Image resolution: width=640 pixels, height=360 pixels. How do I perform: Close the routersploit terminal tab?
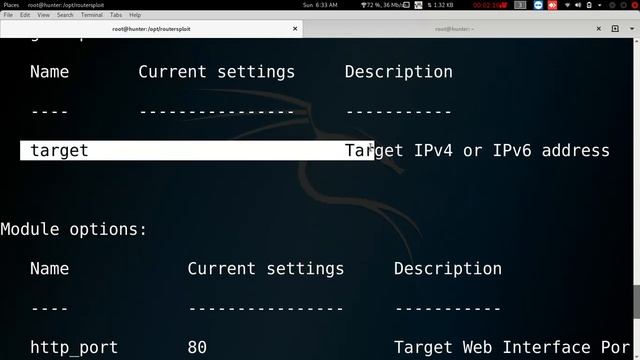[x=295, y=29]
